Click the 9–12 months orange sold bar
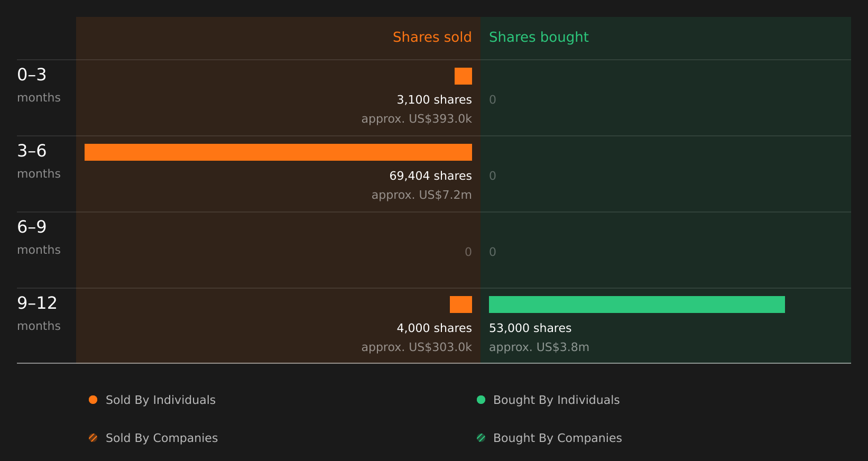Viewport: 868px width, 461px height. [461, 305]
